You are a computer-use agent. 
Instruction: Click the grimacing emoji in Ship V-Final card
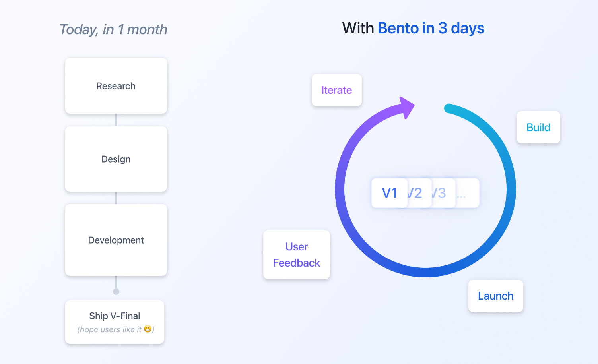(x=148, y=329)
